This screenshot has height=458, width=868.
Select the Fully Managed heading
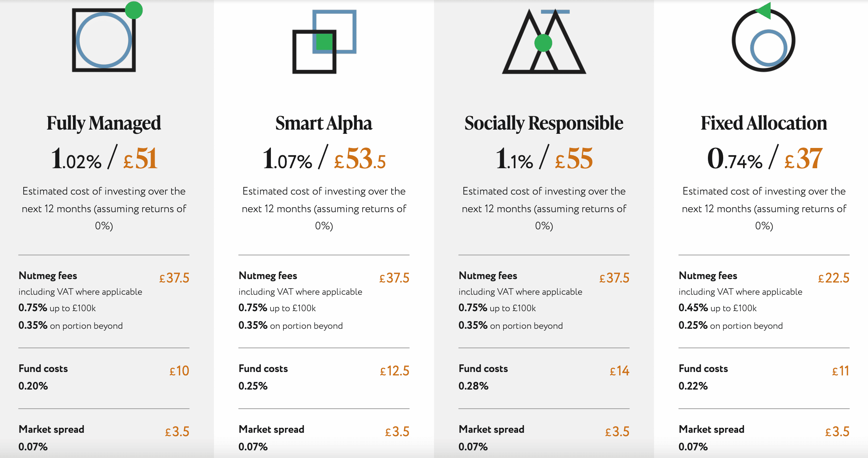pyautogui.click(x=104, y=123)
